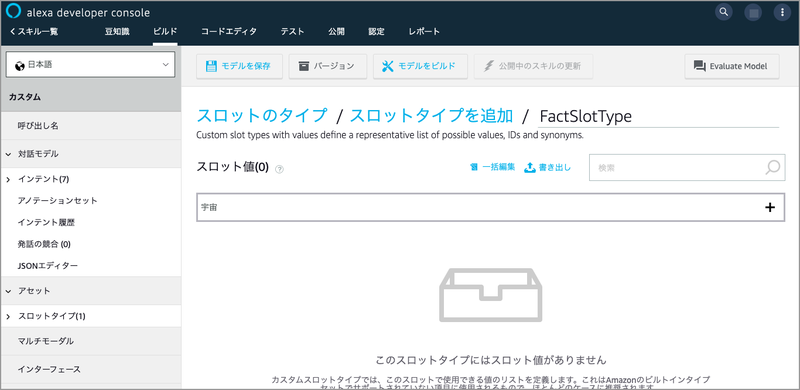Add slot value with plus icon

click(770, 207)
